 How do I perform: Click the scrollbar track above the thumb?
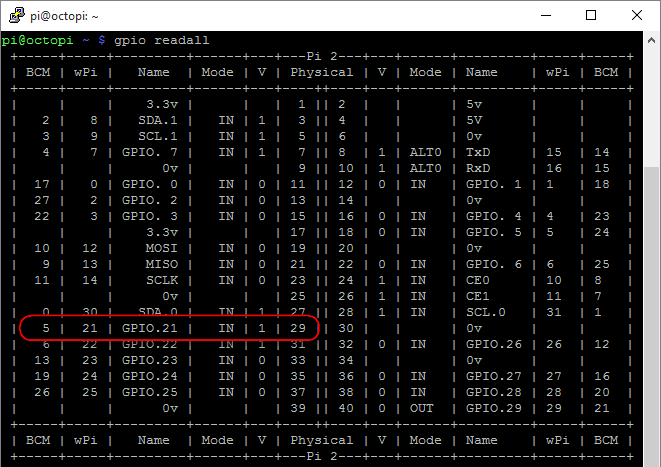coord(651,108)
